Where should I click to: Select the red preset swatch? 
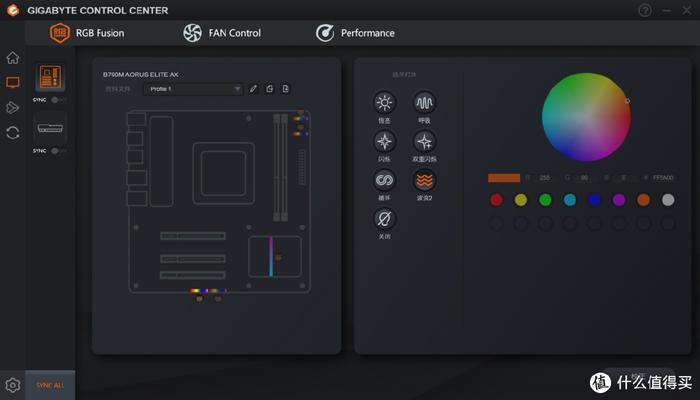click(x=496, y=200)
